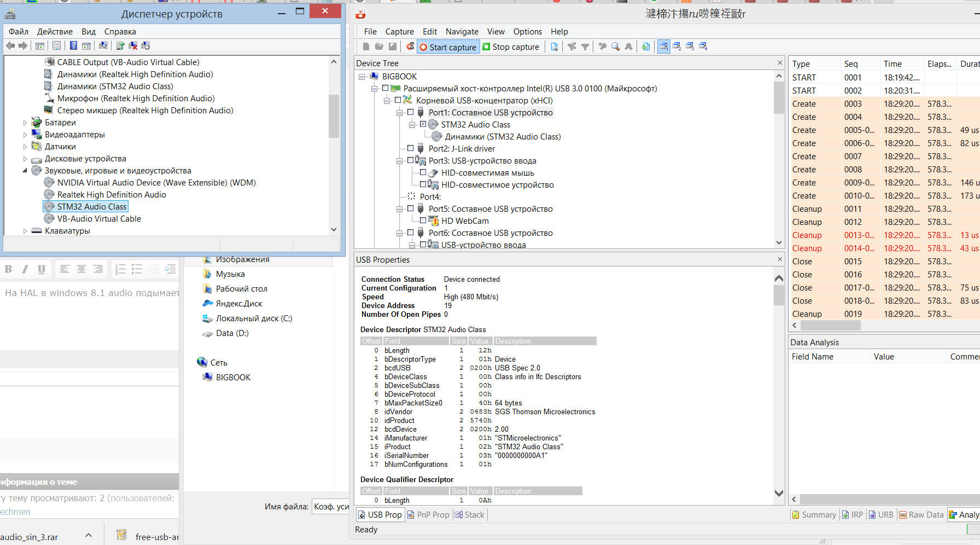Close the Device Tree panel
The height and width of the screenshot is (545, 980).
[x=780, y=63]
